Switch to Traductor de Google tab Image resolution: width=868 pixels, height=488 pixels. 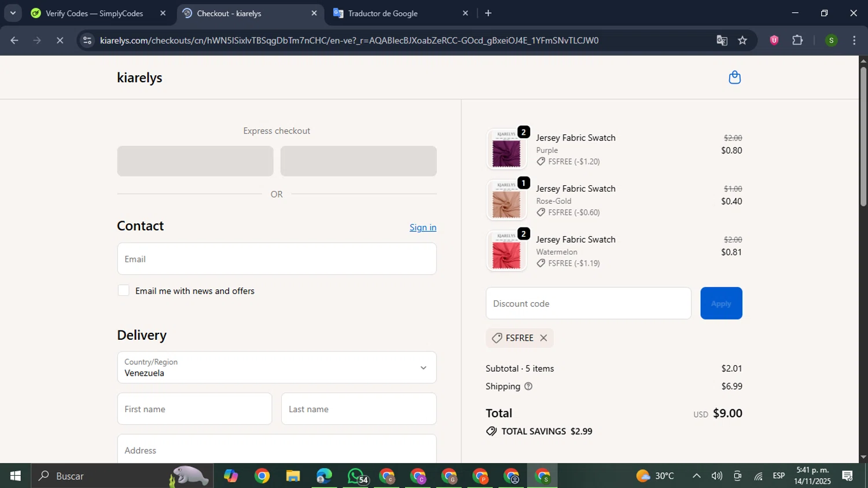pyautogui.click(x=383, y=13)
